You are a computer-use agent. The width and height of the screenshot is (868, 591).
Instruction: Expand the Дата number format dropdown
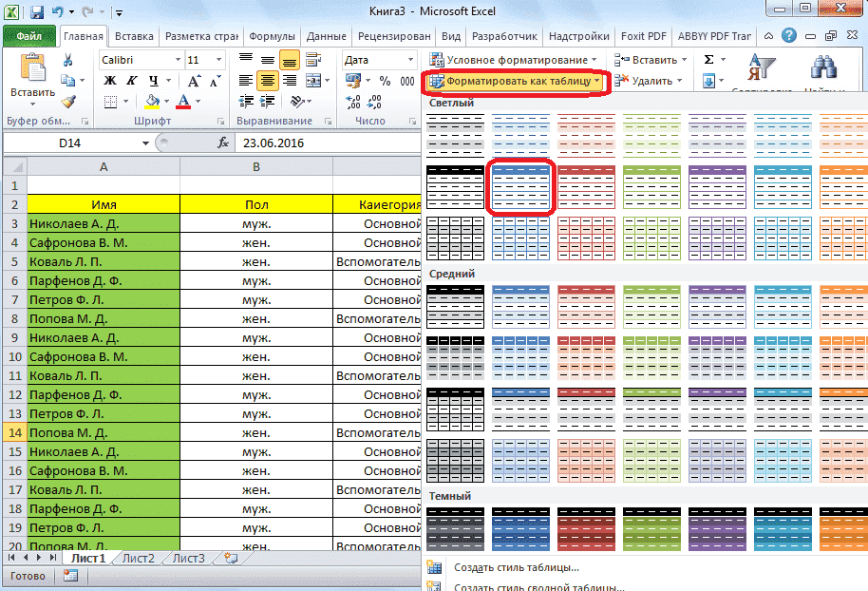coord(411,60)
